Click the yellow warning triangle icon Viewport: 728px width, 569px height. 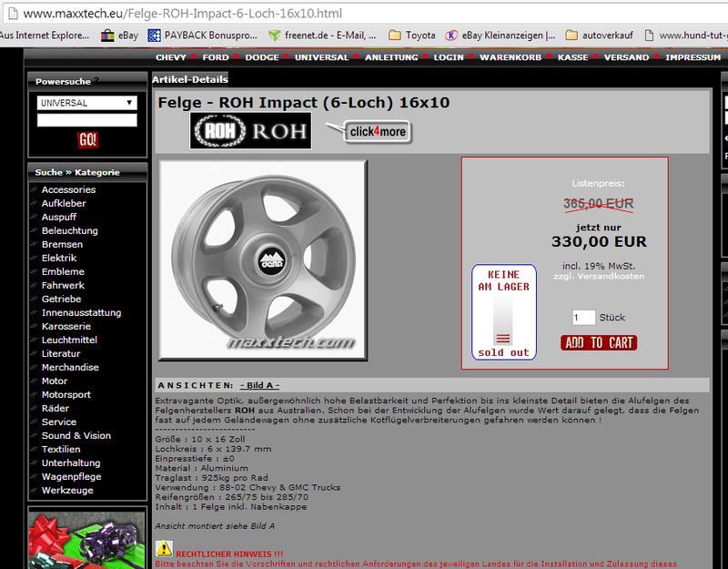tap(164, 549)
